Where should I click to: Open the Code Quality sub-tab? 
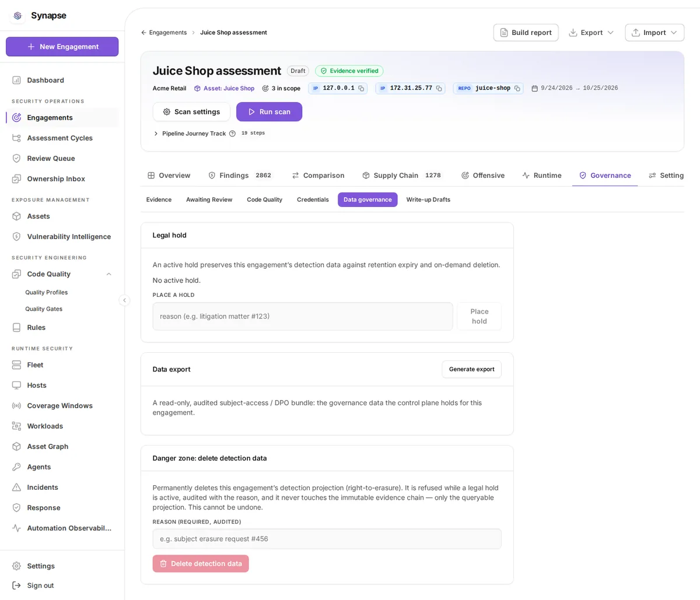pos(265,199)
